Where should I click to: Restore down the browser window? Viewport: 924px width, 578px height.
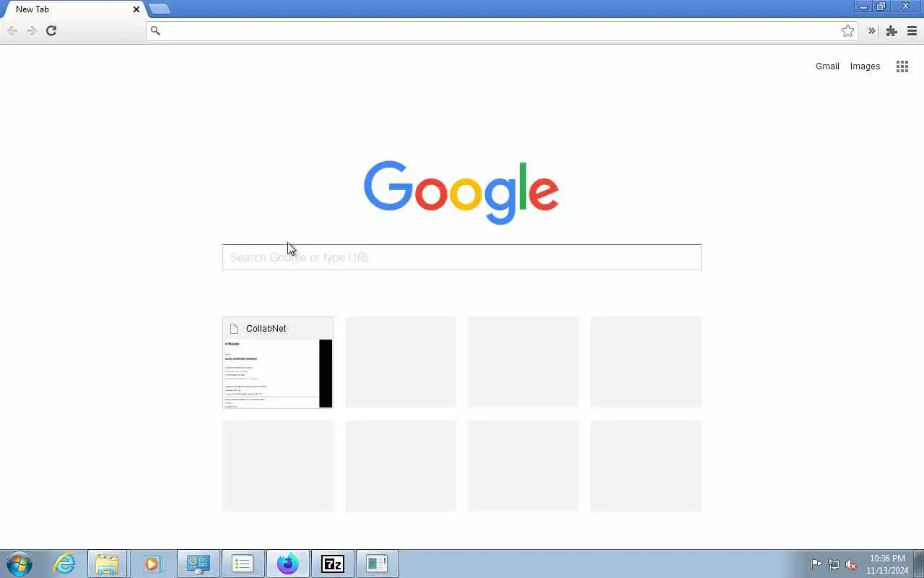[881, 7]
